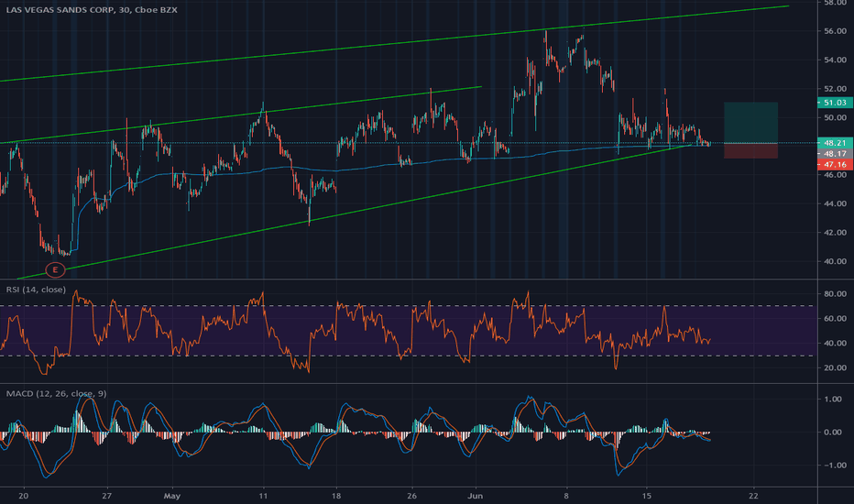Click the '18' date on time axis
The width and height of the screenshot is (854, 504).
pos(336,496)
